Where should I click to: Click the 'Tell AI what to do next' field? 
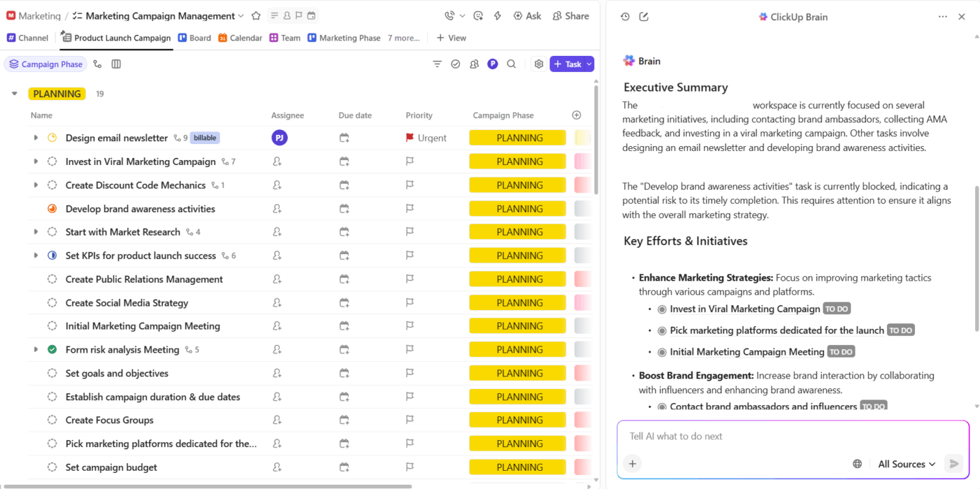click(770, 436)
